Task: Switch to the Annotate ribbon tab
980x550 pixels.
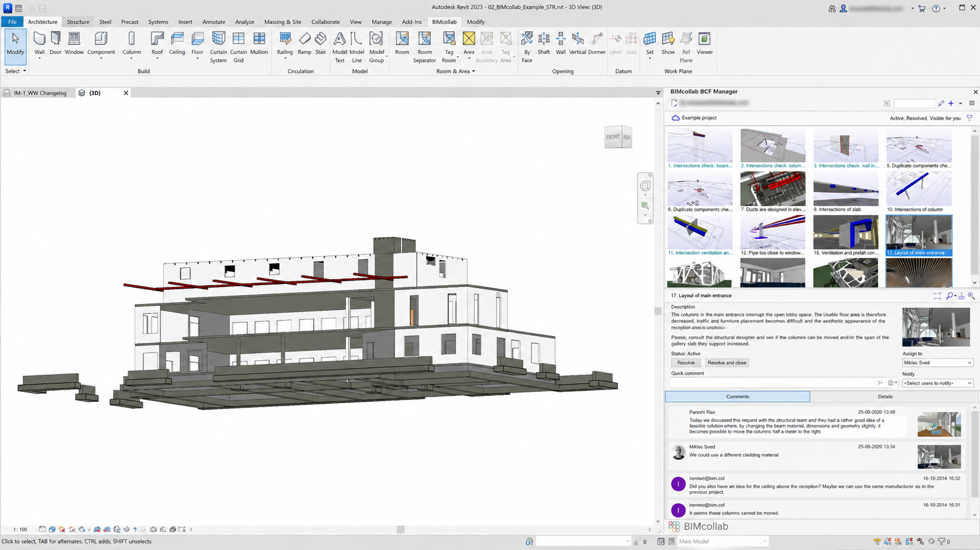Action: click(214, 22)
